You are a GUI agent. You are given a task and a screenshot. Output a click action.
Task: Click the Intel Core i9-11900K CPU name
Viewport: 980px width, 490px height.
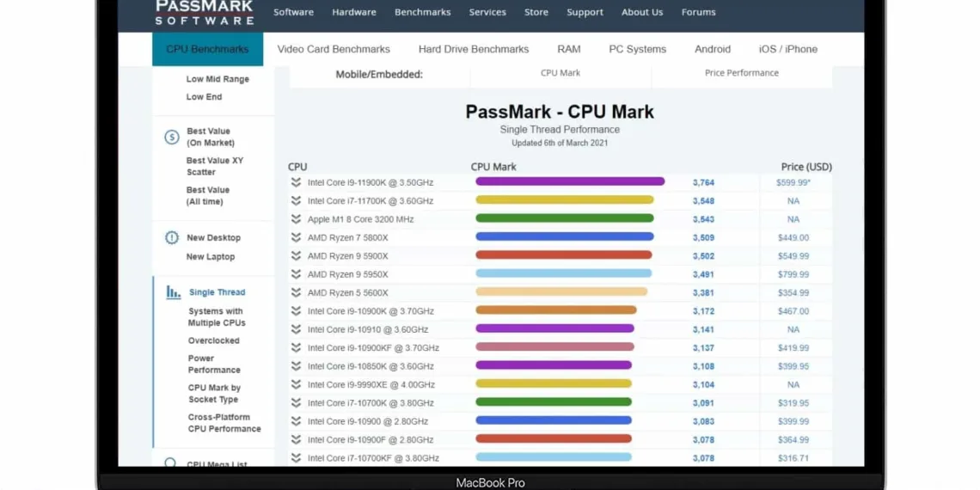tap(370, 182)
